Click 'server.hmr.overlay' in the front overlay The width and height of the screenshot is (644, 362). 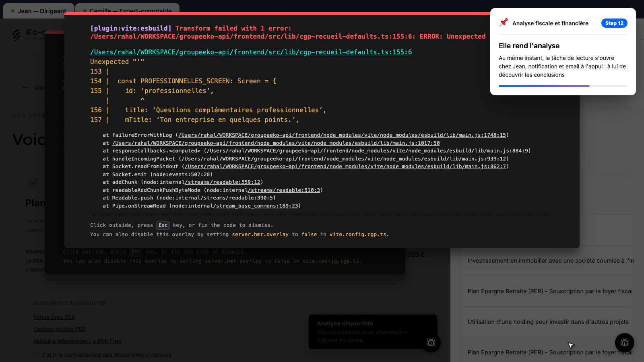click(x=260, y=234)
